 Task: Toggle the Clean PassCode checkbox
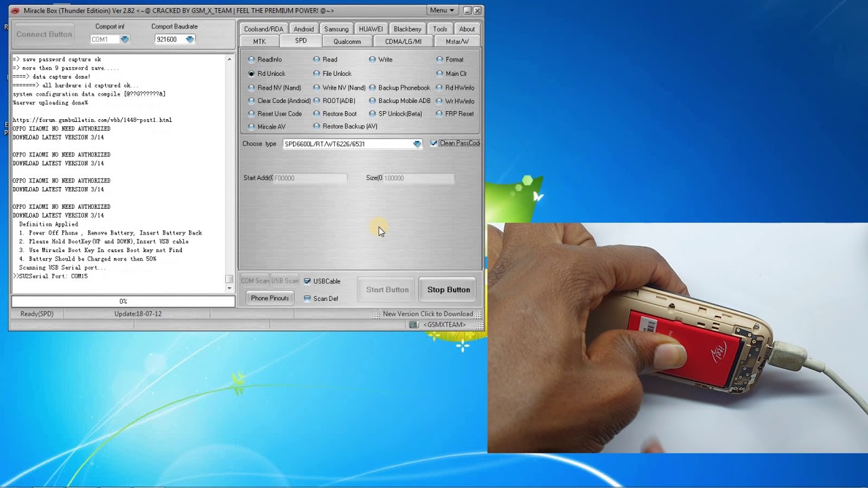(434, 143)
